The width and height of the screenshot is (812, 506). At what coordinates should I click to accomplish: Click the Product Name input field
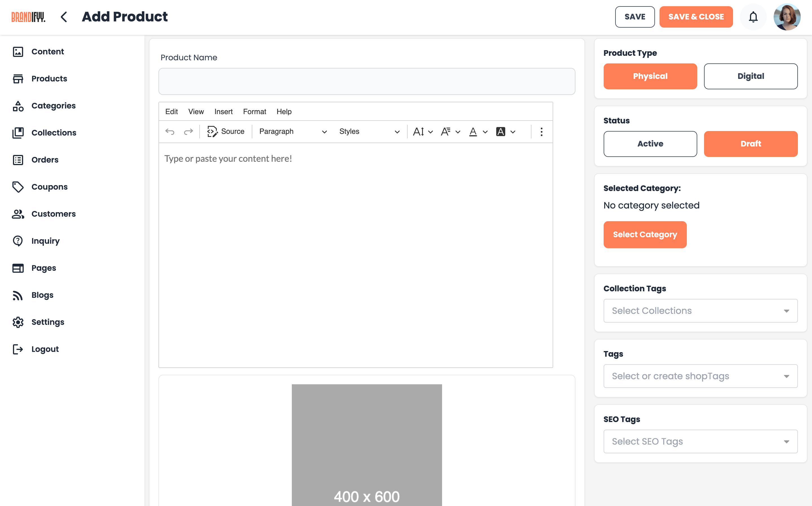367,81
